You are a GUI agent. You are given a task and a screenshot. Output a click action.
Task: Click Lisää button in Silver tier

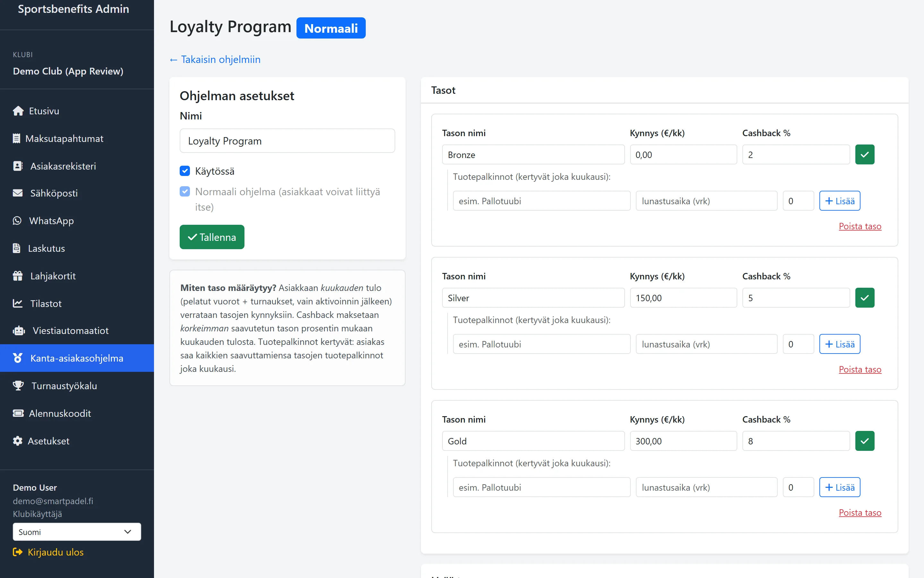[840, 344]
